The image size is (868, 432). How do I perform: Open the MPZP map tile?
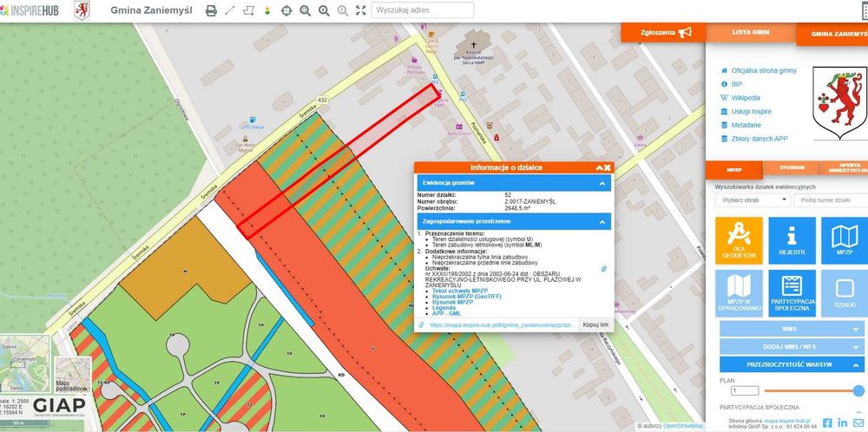tap(845, 240)
